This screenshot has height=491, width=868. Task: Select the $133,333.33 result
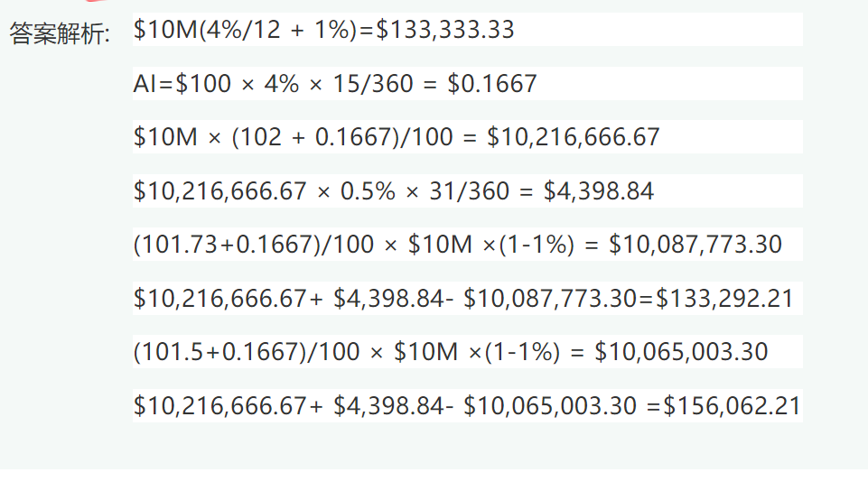click(x=445, y=30)
